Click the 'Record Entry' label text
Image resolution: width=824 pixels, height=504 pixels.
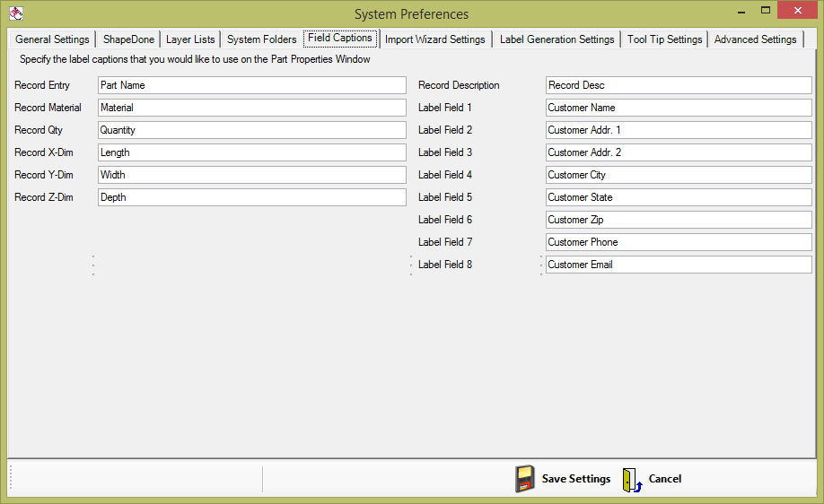(x=42, y=85)
